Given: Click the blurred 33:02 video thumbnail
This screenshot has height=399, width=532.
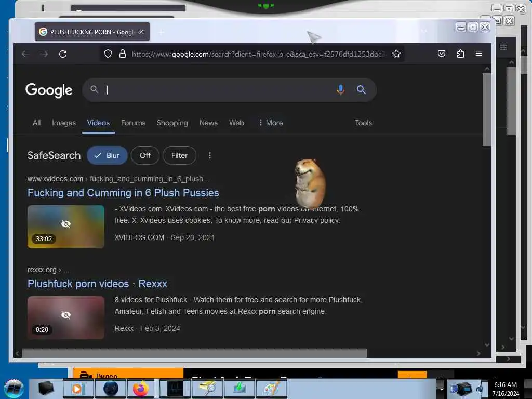Looking at the screenshot, I should click(x=66, y=227).
